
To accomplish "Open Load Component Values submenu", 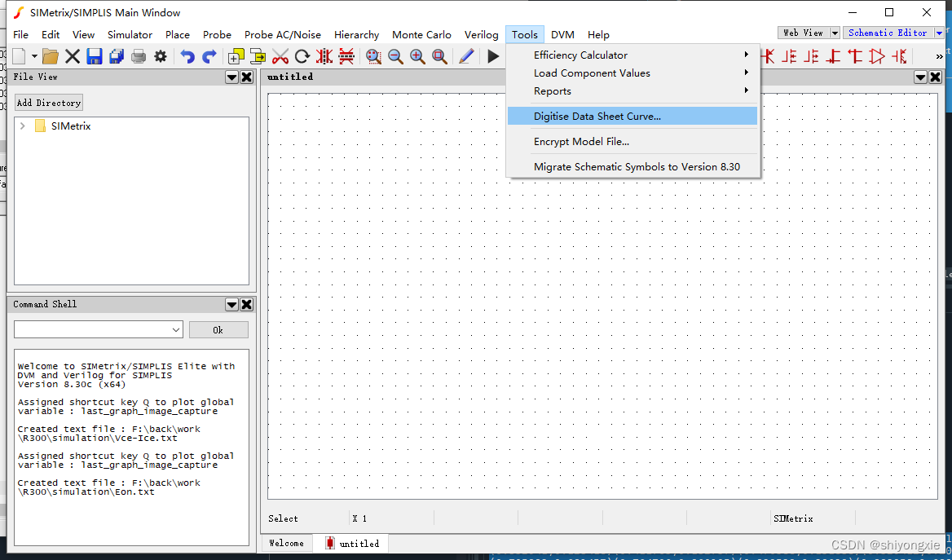I will 632,73.
